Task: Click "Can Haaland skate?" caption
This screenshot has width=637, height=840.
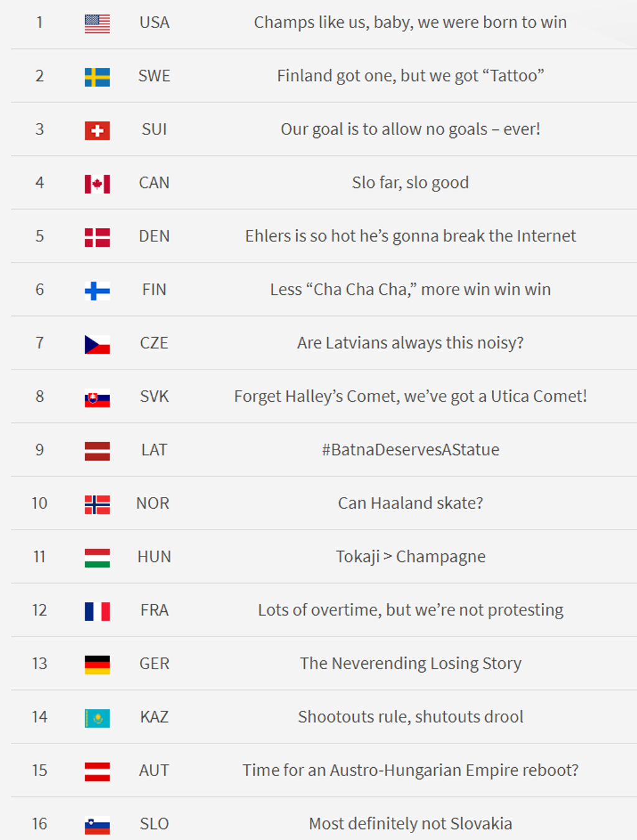Action: click(410, 503)
